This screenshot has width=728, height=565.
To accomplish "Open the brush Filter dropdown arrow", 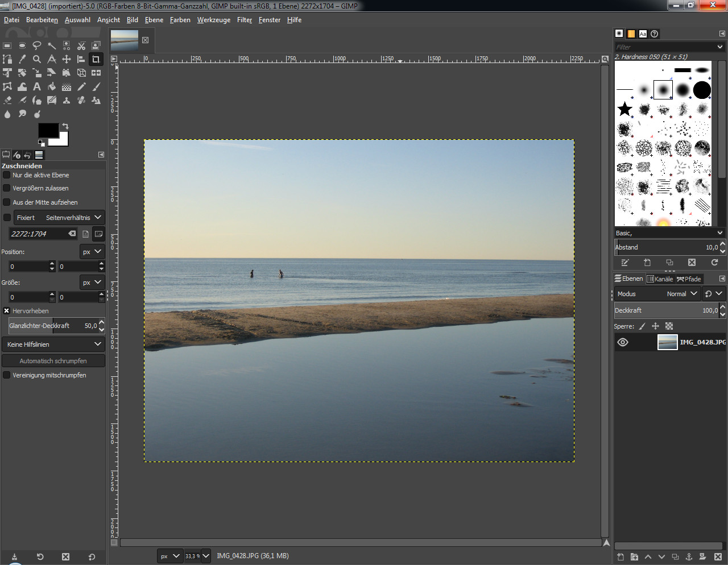I will click(720, 47).
